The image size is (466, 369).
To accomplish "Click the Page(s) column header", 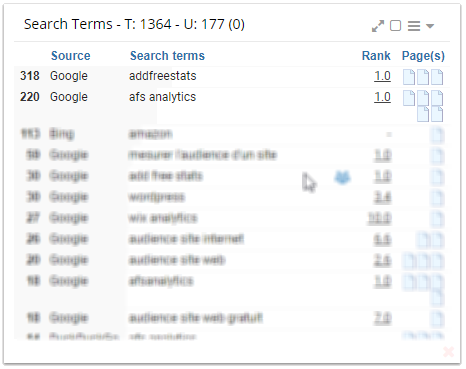I will [423, 56].
